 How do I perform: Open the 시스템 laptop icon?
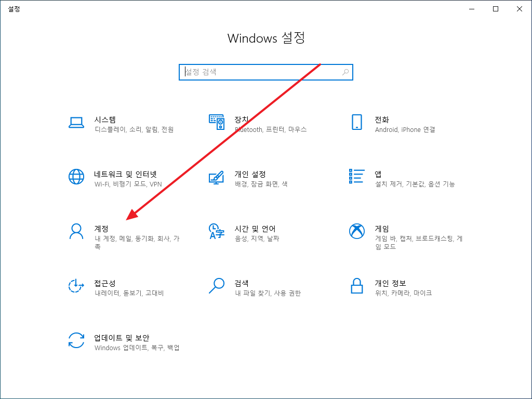click(76, 123)
